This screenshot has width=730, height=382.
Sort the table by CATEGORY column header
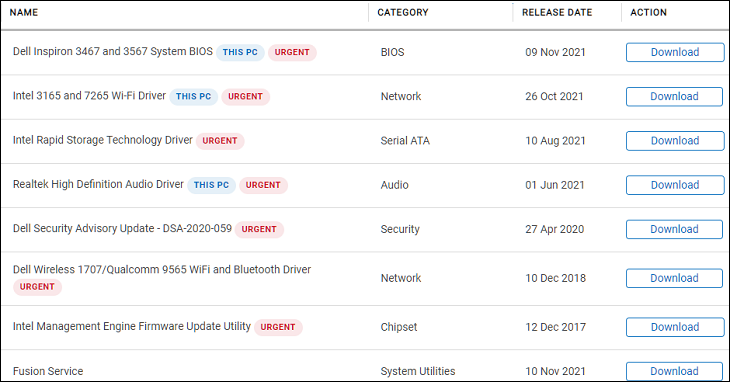(403, 13)
